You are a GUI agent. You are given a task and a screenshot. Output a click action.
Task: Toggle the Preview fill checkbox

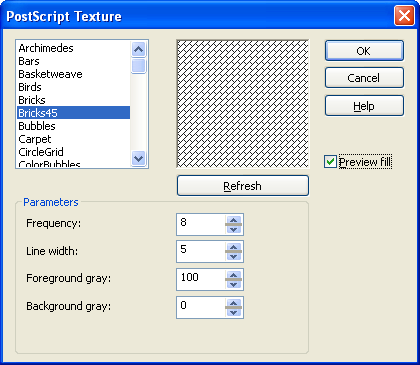[x=330, y=162]
